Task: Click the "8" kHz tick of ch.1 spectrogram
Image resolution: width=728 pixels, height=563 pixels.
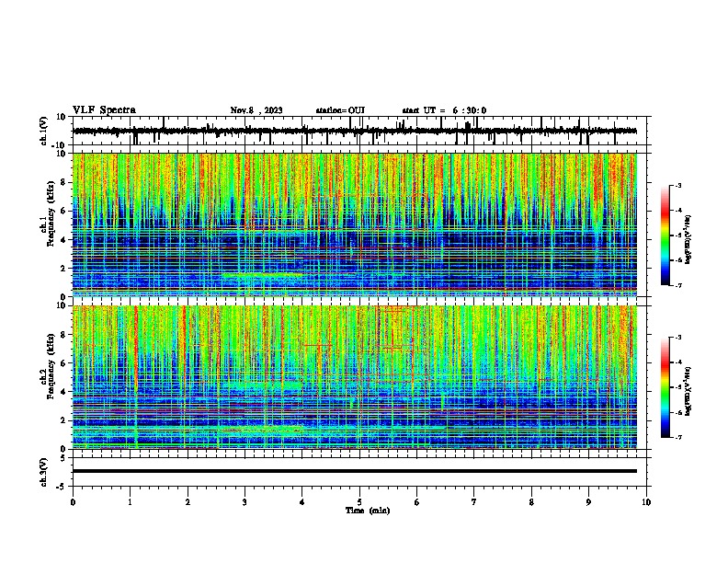Action: (63, 182)
